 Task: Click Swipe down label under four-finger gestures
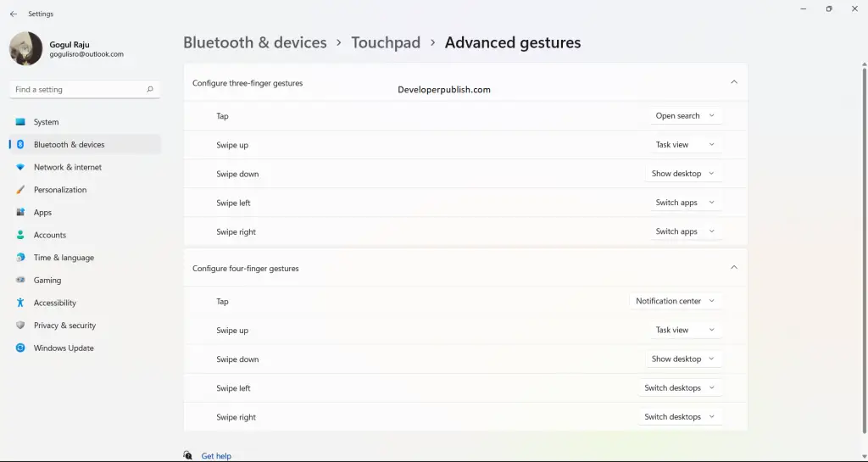click(237, 359)
